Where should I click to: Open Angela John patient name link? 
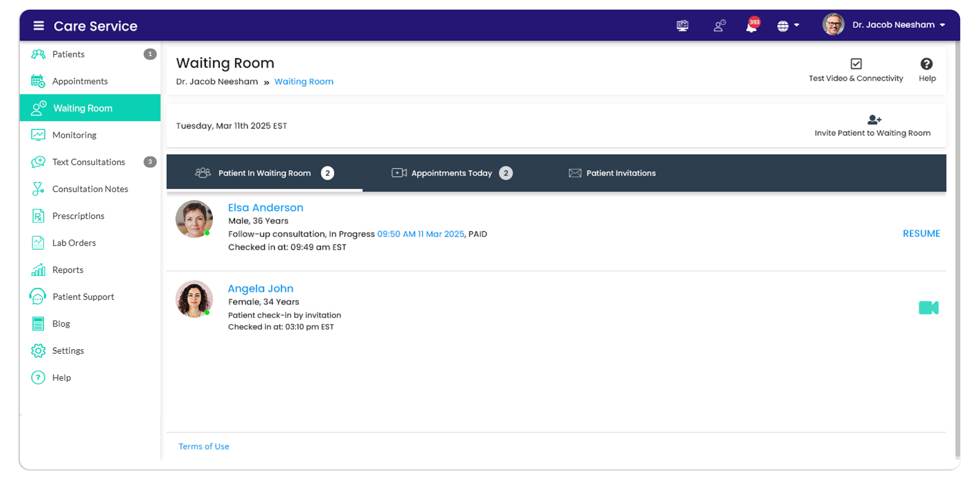pos(261,288)
